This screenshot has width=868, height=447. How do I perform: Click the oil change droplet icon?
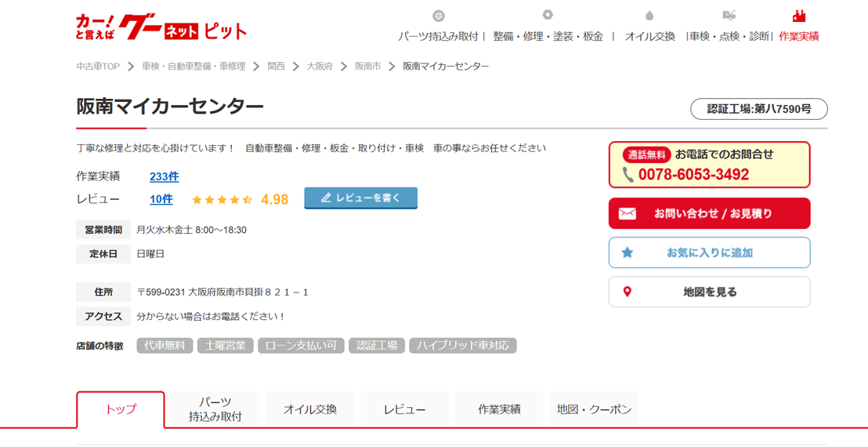coord(649,16)
